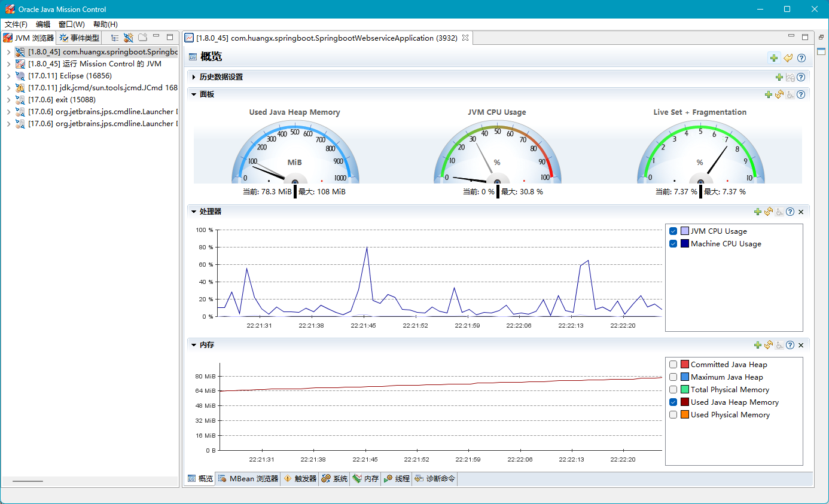Click the refresh arrows icon in 面板 section

[x=779, y=94]
